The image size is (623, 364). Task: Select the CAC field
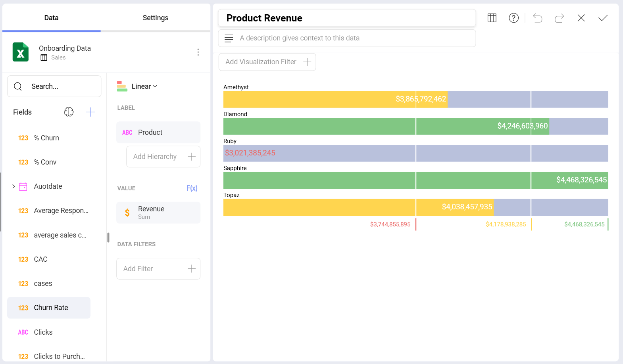(x=49, y=259)
